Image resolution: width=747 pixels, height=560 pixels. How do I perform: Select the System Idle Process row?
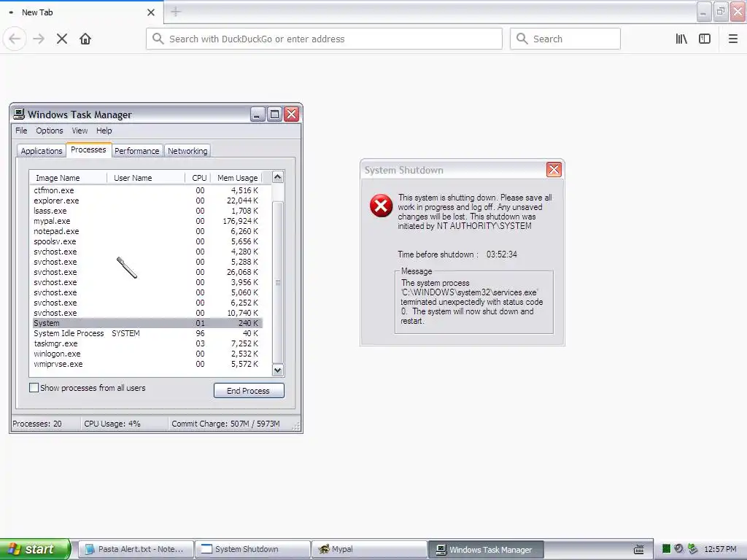pyautogui.click(x=147, y=333)
